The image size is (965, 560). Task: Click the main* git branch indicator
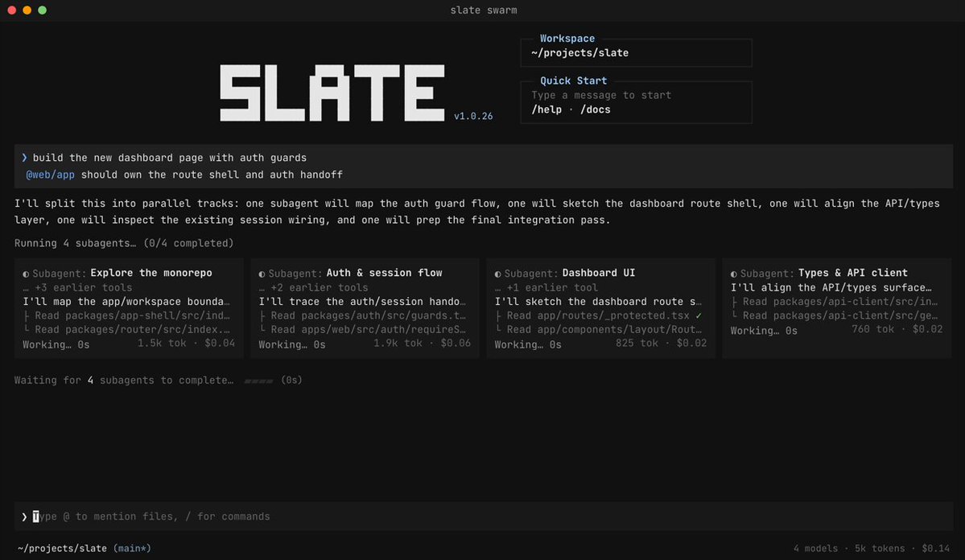(132, 548)
